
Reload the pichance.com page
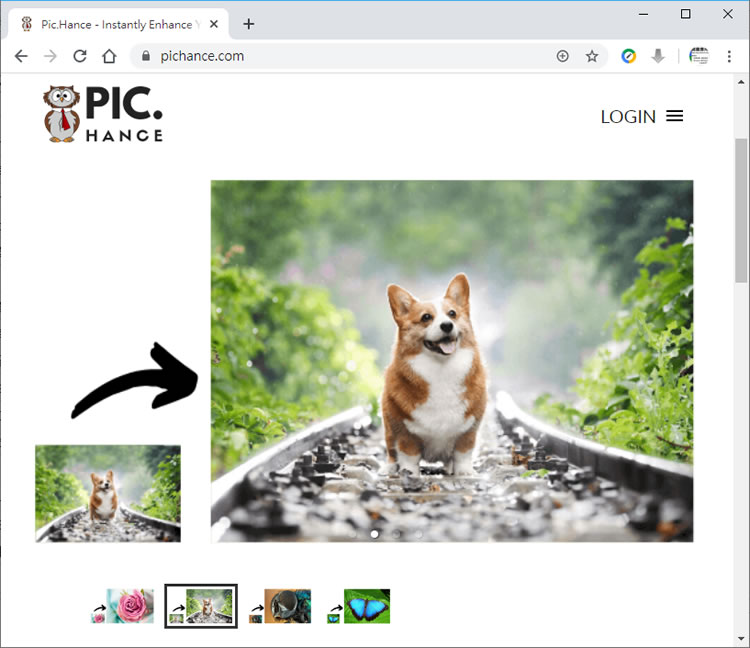(x=80, y=56)
